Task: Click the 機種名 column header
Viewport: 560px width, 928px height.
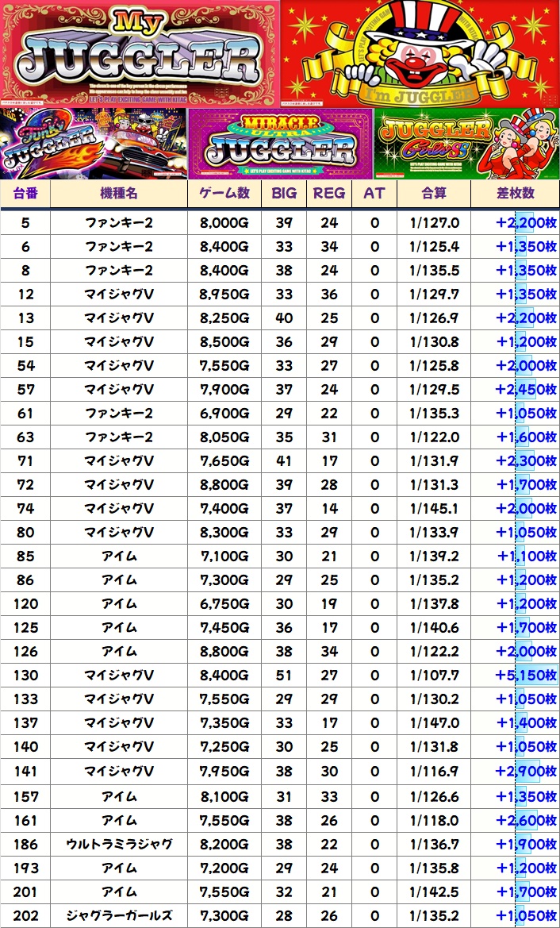Action: click(119, 194)
